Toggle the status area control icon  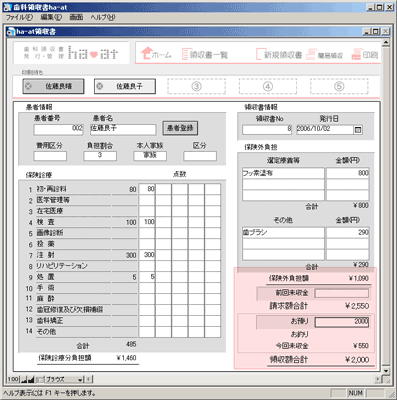[39, 379]
